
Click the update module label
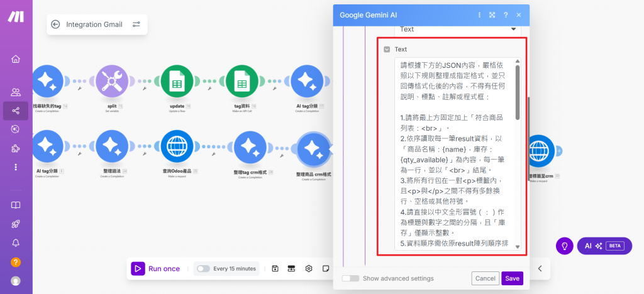click(x=177, y=106)
